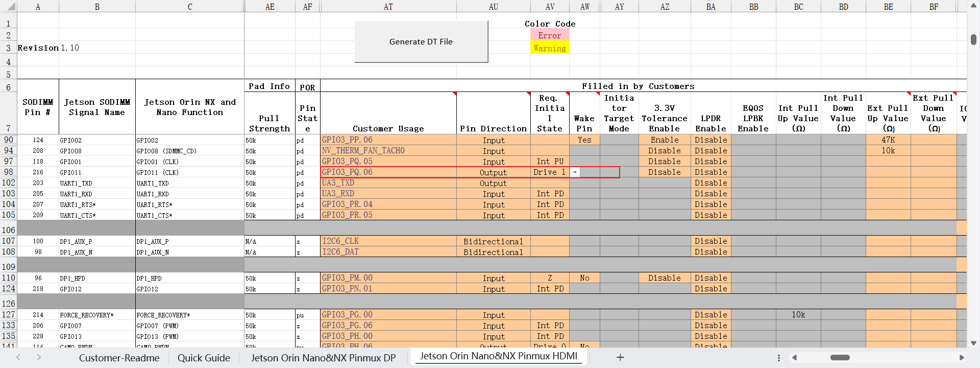Select column AT header
The height and width of the screenshot is (368, 980).
(x=388, y=7)
